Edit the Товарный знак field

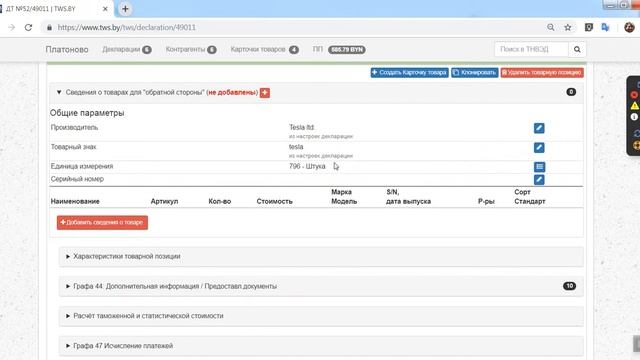539,147
